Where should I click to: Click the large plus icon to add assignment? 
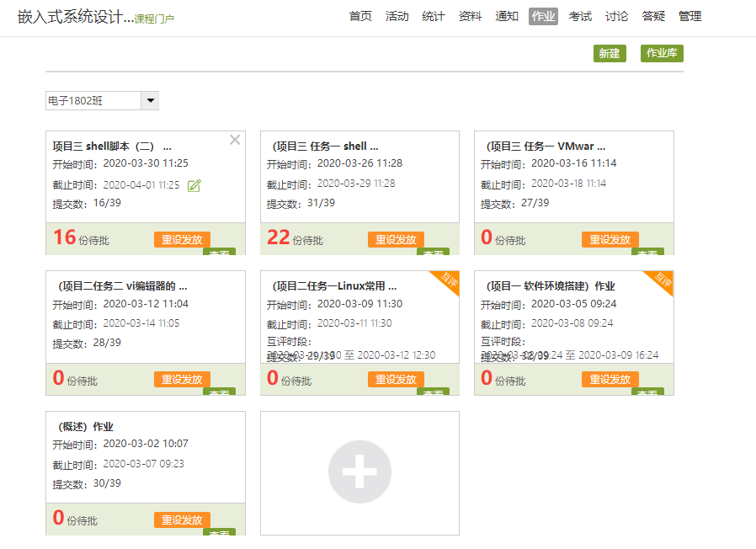pyautogui.click(x=359, y=472)
